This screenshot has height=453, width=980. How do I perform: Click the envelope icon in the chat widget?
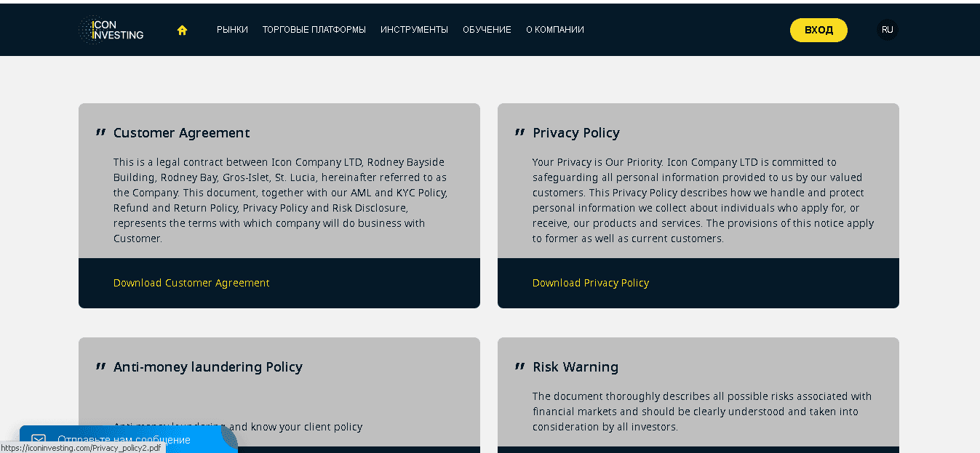(x=39, y=440)
